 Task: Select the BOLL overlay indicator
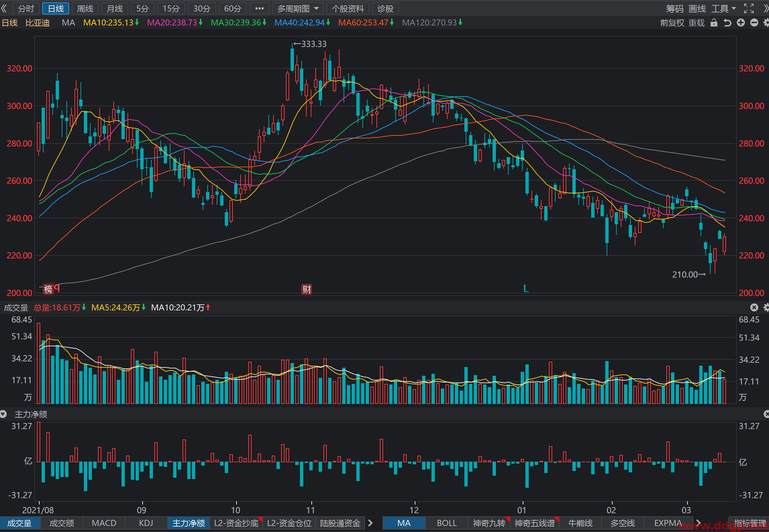coord(447,523)
